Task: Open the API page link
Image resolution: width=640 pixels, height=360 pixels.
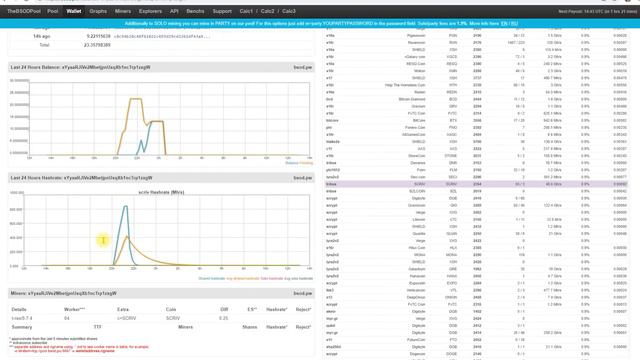Action: coord(174,11)
